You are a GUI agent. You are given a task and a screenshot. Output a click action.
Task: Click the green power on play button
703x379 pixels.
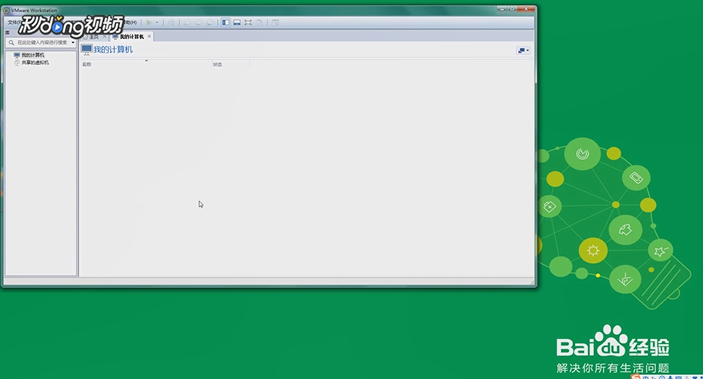coord(149,22)
